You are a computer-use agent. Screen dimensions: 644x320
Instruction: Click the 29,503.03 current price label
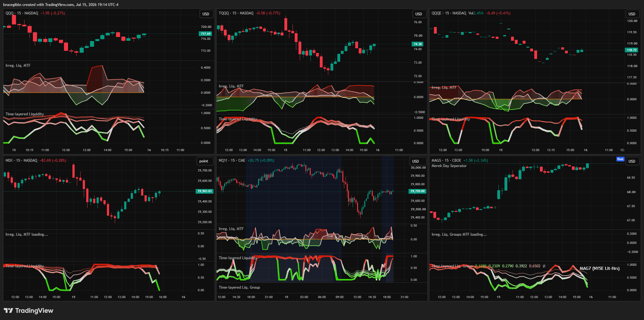tap(204, 191)
